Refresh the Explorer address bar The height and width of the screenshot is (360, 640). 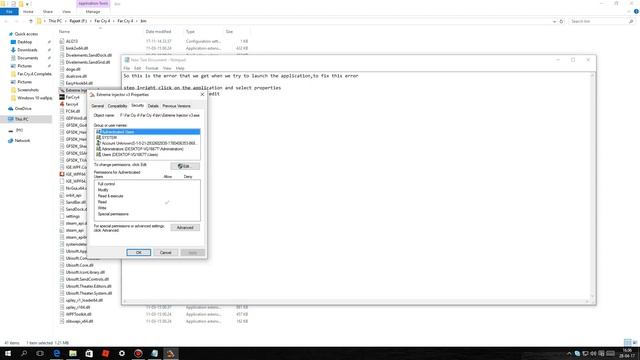(x=561, y=21)
